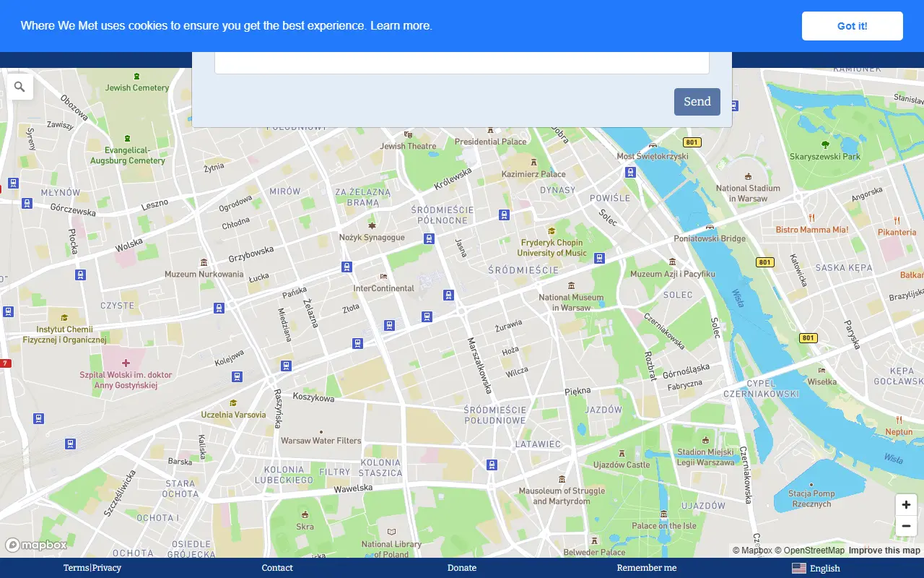
Task: Dismiss cookie notice with Got it!
Action: coord(852,26)
